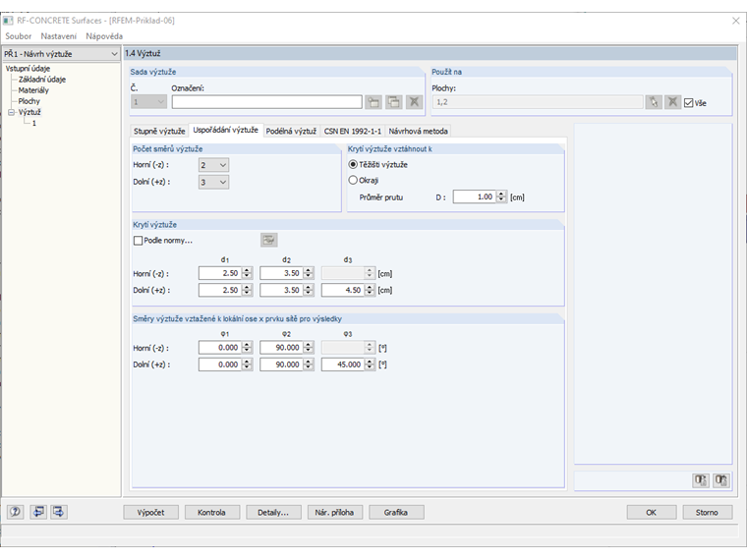Open the reinforcement set number dropdown
Screen dimensions: 747x560
click(x=148, y=102)
